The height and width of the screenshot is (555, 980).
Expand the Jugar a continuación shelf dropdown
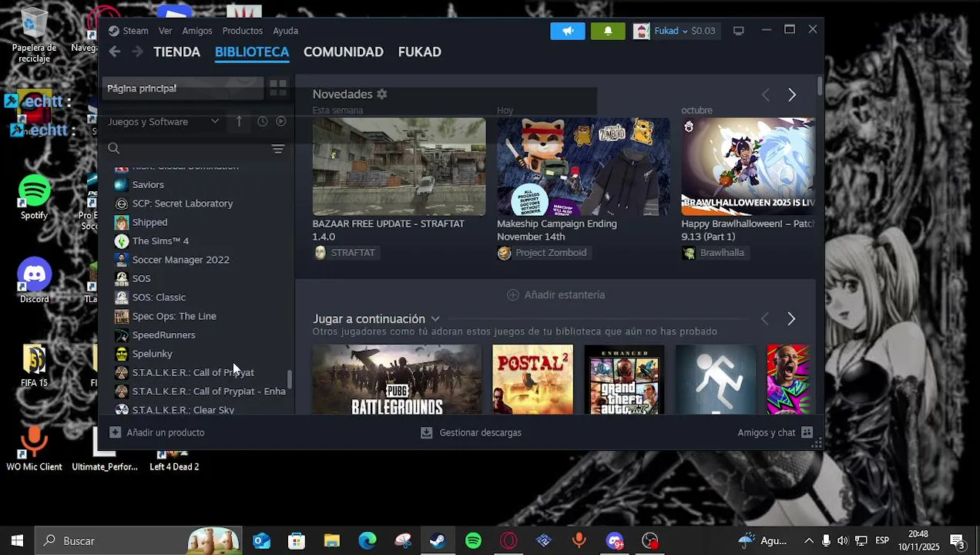click(435, 319)
